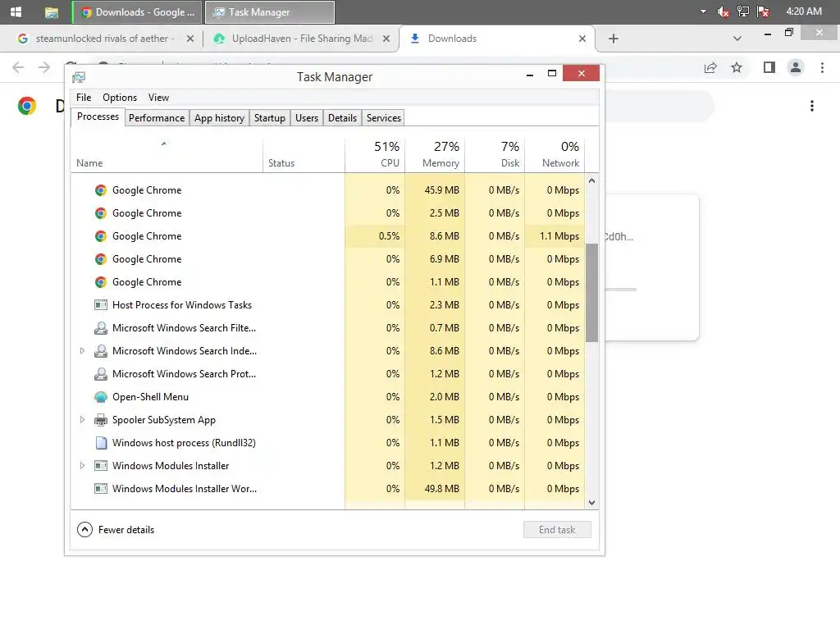Expand Microsoft Windows Search Inde... process
The height and width of the screenshot is (630, 840).
[82, 351]
